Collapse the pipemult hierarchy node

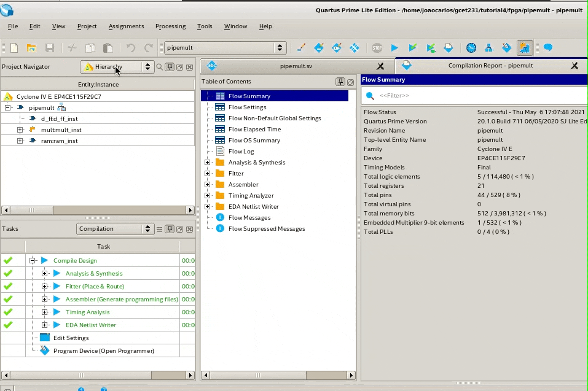point(7,107)
